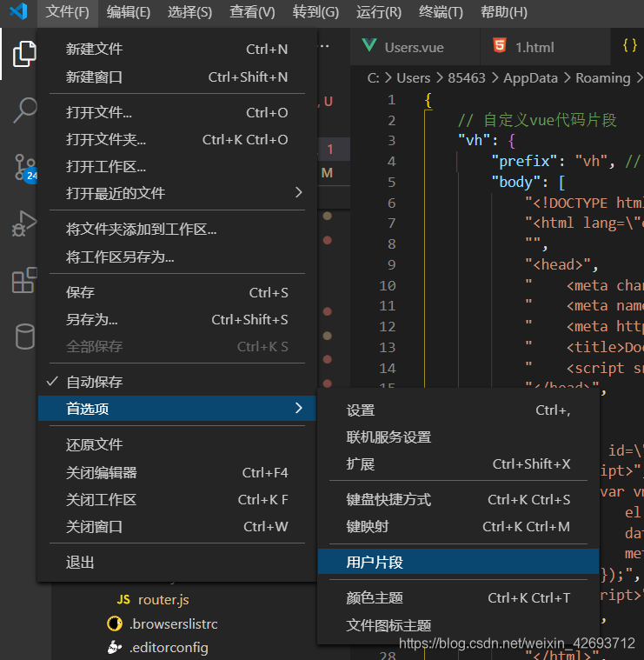This screenshot has height=660, width=644.
Task: Switch to the 1.html tab
Action: [x=545, y=46]
